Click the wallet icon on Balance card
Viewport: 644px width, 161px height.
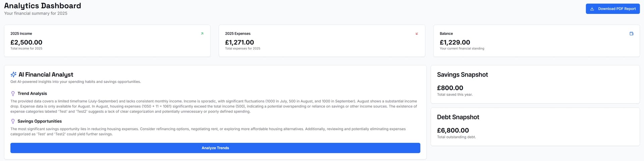pos(631,34)
